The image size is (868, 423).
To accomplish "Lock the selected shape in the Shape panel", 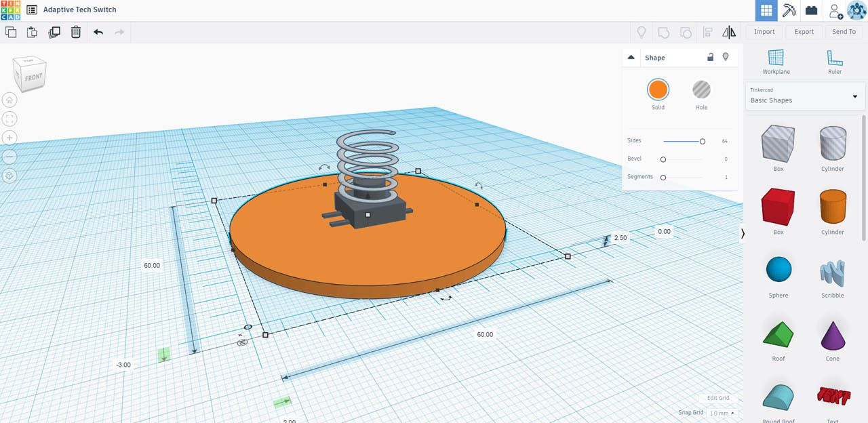I will 710,57.
